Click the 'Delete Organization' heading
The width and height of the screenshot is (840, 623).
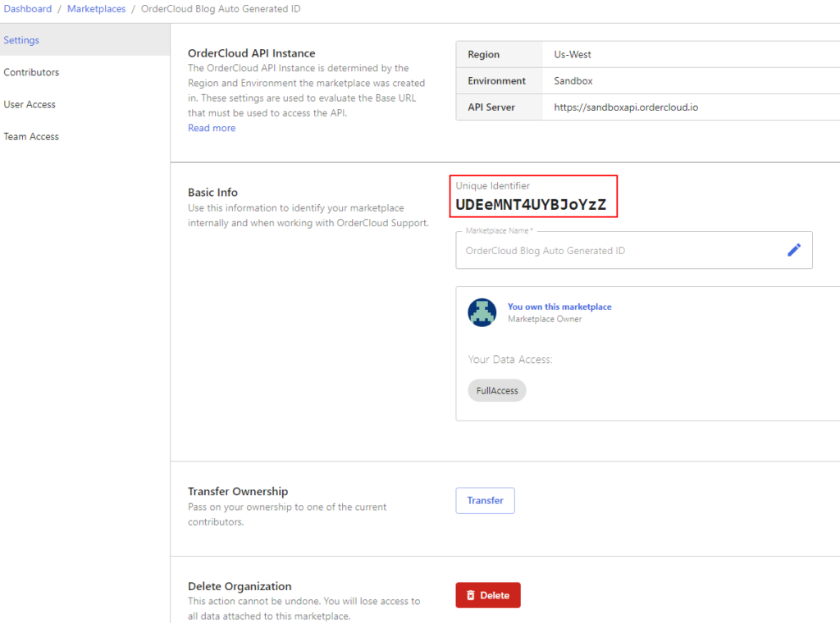pos(240,586)
